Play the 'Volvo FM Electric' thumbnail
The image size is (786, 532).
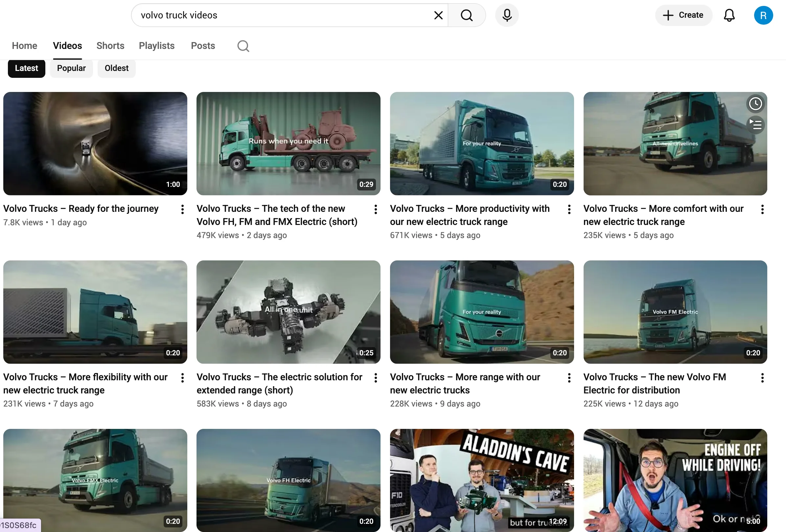[x=675, y=312]
